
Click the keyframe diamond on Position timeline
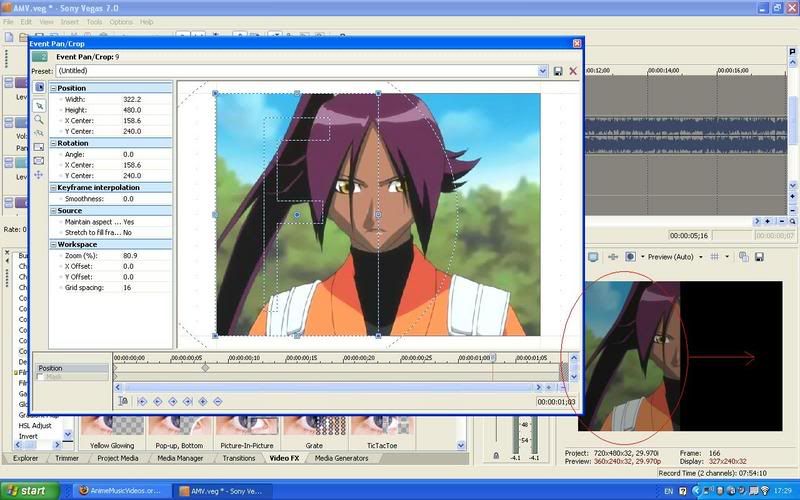205,368
